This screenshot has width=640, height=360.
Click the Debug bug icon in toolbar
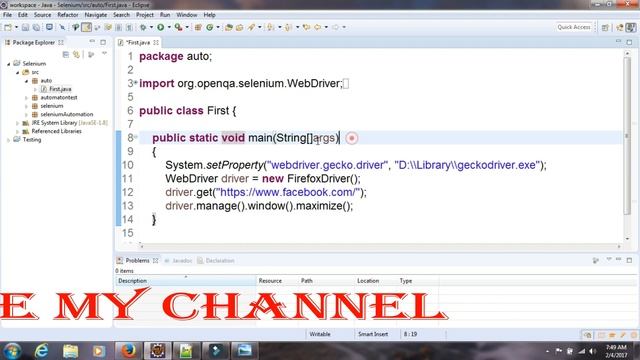(143, 27)
